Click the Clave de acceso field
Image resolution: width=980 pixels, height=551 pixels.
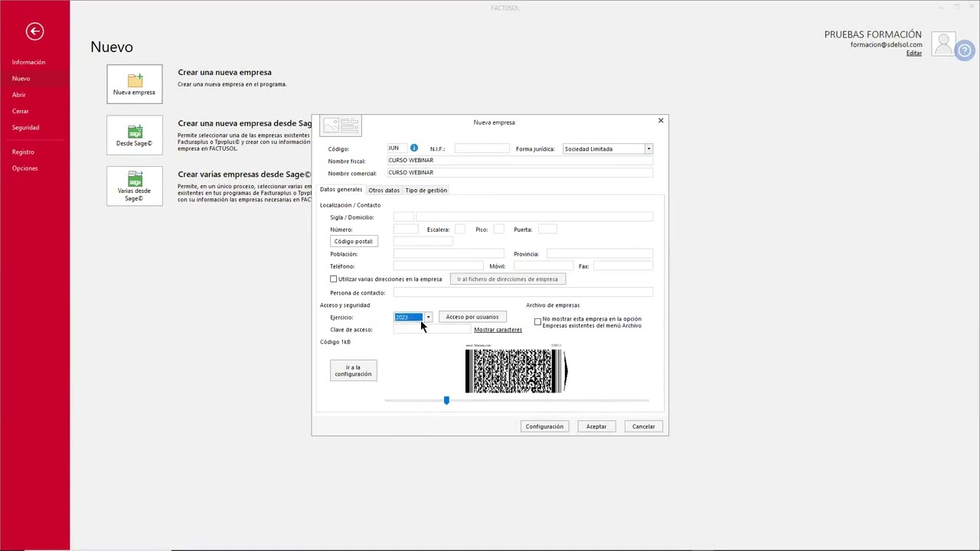pos(432,330)
